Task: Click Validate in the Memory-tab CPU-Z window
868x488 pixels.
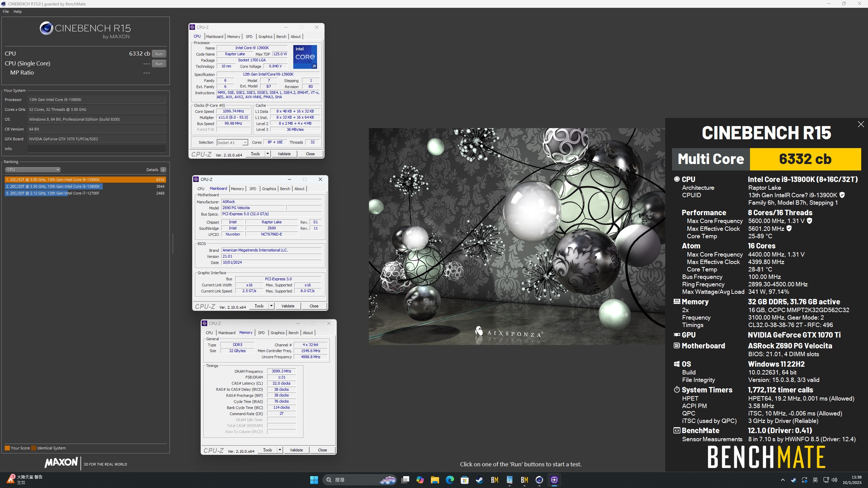Action: click(x=296, y=450)
